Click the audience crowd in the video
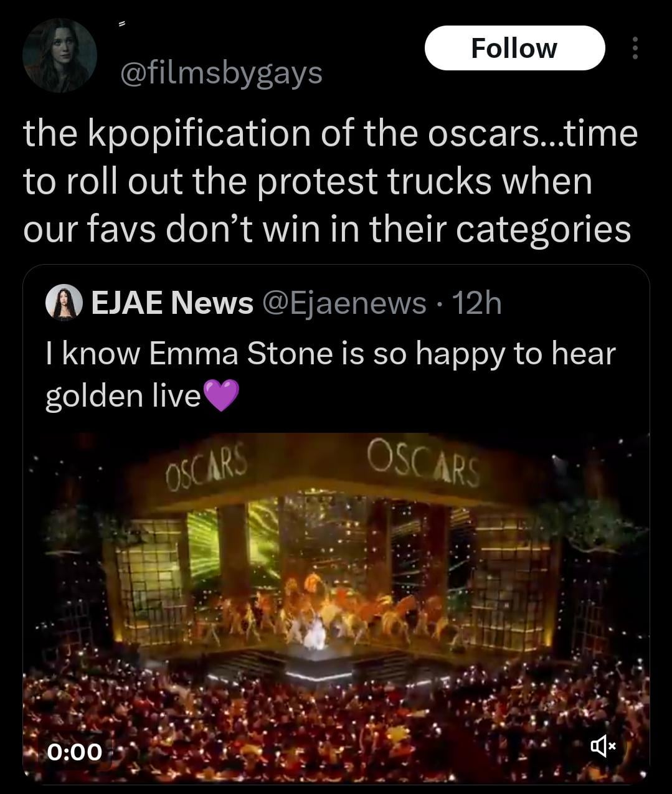672x794 pixels. [x=336, y=722]
